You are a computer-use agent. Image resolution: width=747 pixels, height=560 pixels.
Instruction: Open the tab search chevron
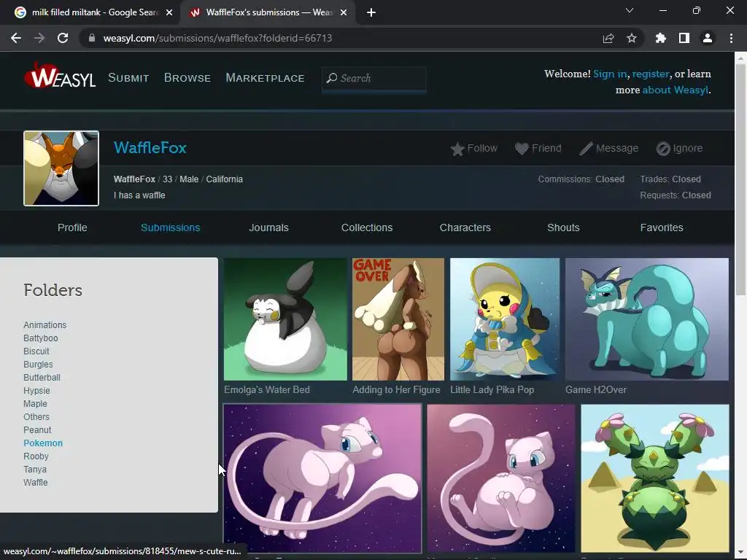pyautogui.click(x=630, y=10)
